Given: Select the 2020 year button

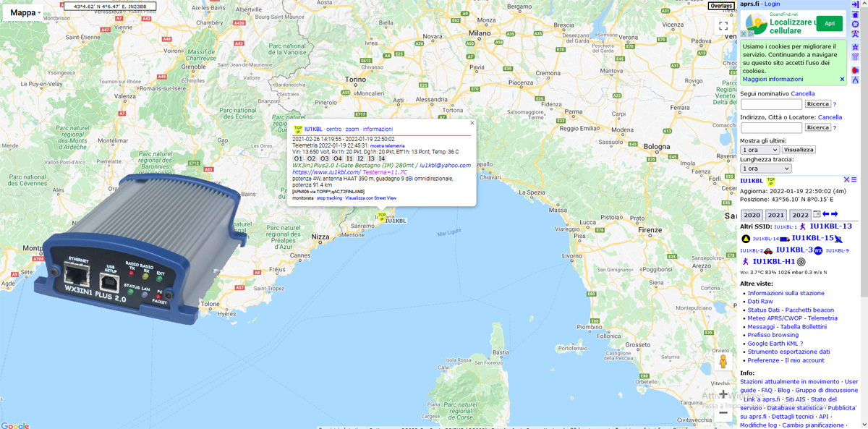Looking at the screenshot, I should coord(752,215).
